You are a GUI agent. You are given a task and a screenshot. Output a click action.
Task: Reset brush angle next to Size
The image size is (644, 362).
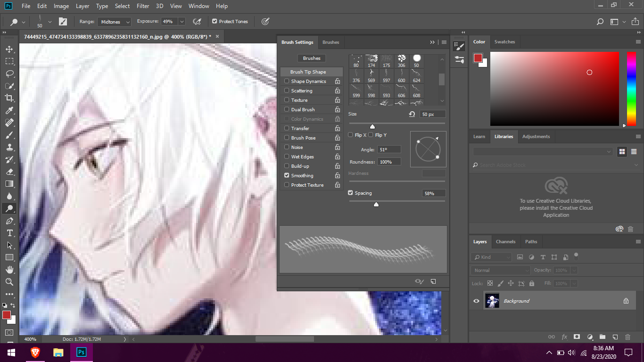(x=412, y=114)
